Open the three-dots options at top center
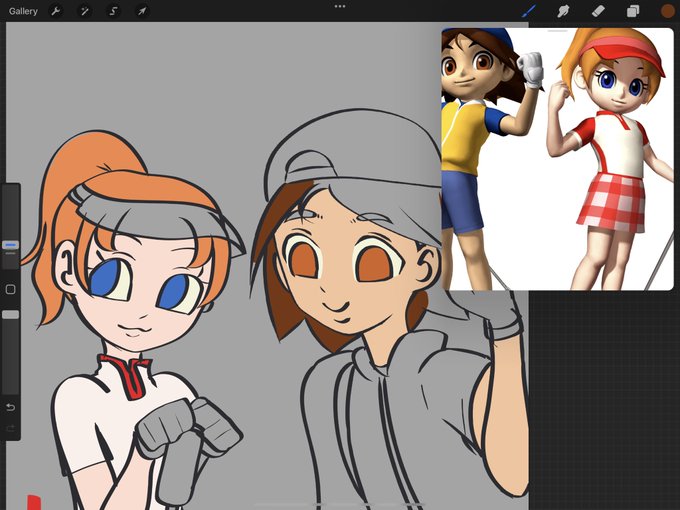The height and width of the screenshot is (510, 680). click(340, 7)
